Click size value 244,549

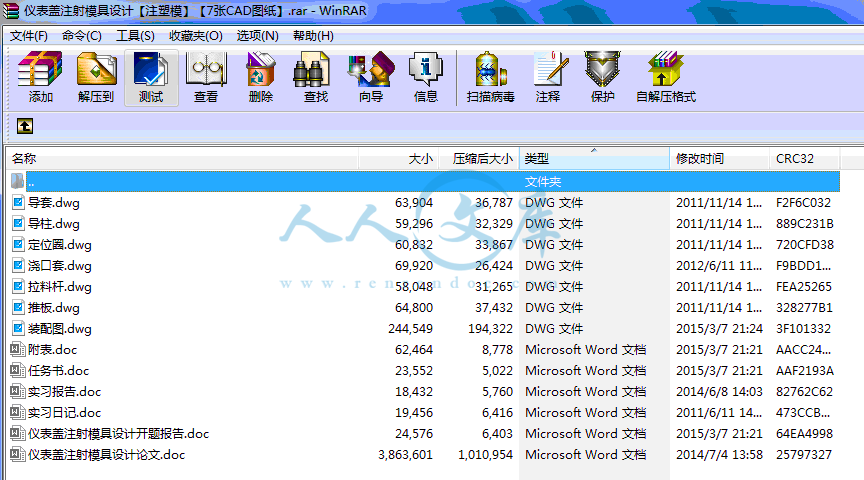pos(410,328)
